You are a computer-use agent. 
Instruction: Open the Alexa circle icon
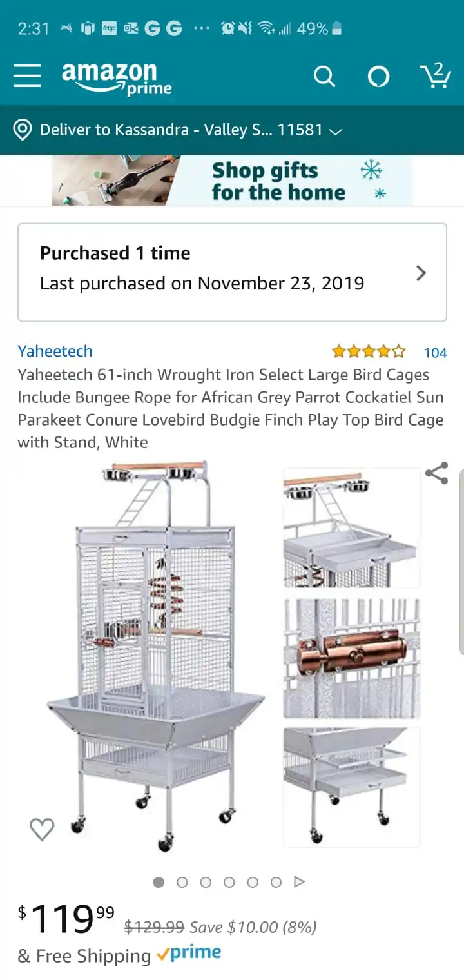click(x=378, y=77)
